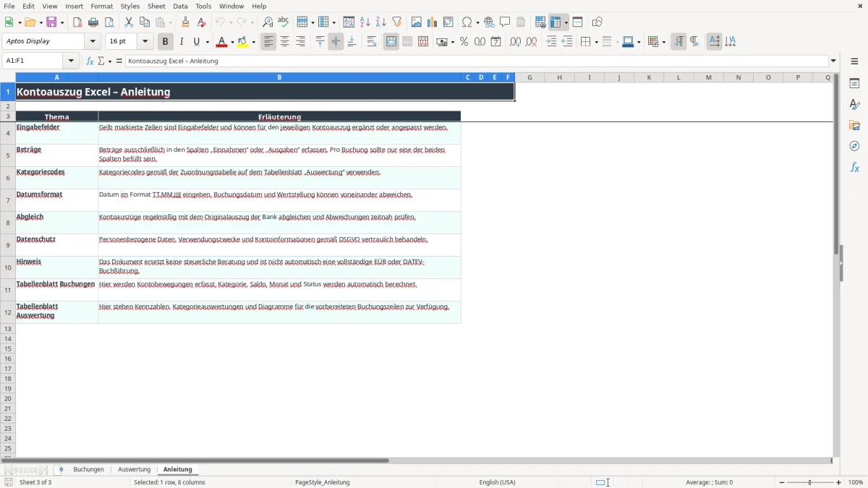Click the Format as Percent icon

pyautogui.click(x=464, y=42)
